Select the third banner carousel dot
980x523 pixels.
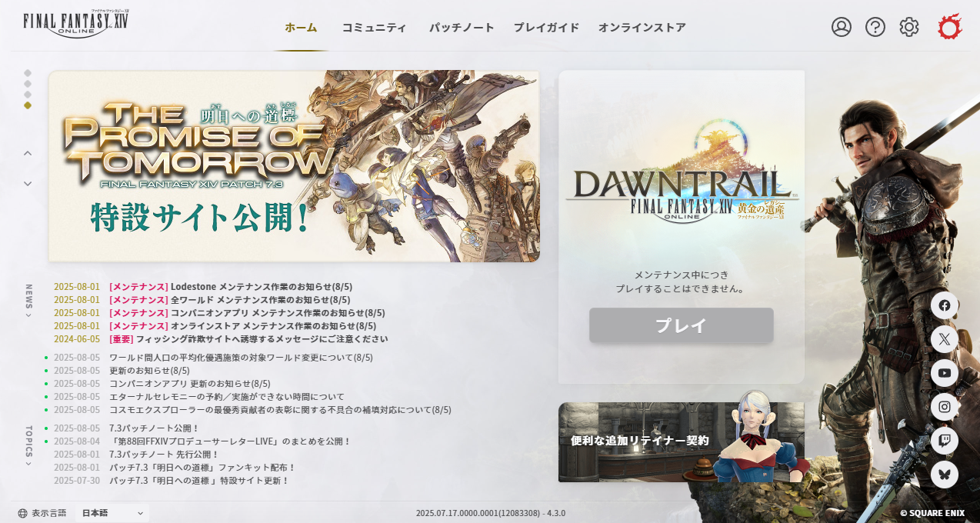point(28,95)
